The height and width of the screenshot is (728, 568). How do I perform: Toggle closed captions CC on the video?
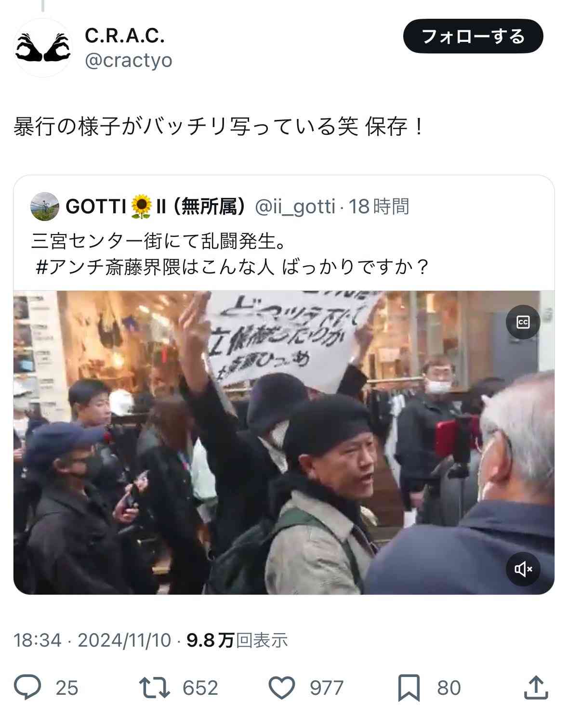[x=523, y=322]
